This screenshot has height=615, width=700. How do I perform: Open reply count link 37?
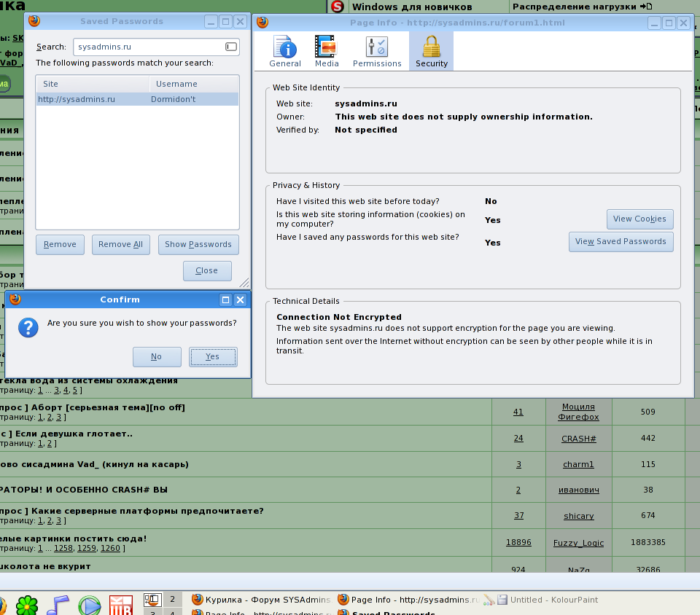pos(518,516)
